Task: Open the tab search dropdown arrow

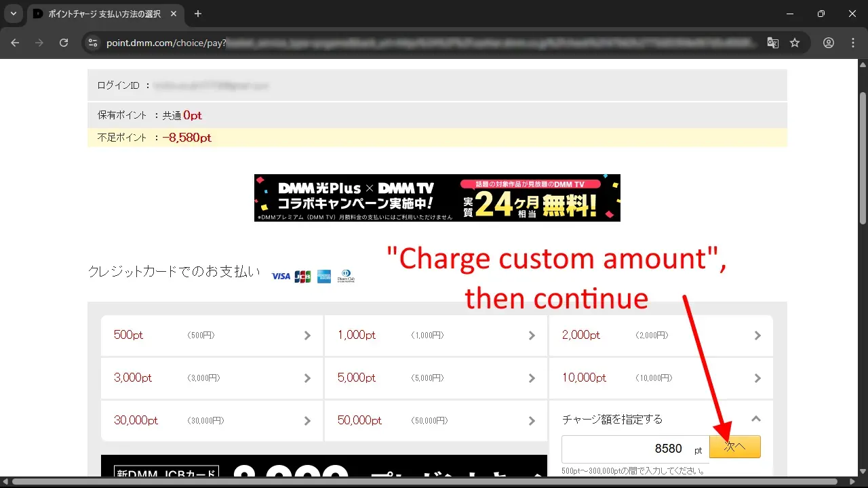Action: (x=13, y=14)
